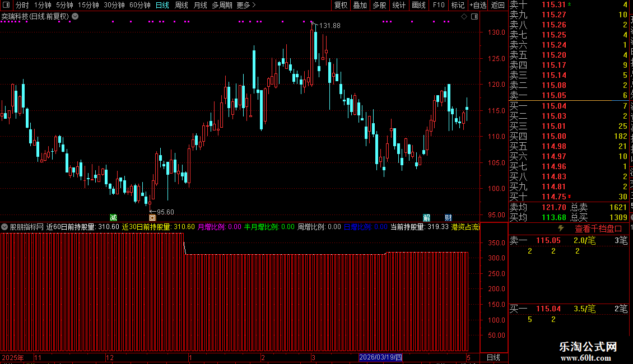
Task: Open 查看千档盘口 link
Action: point(598,229)
